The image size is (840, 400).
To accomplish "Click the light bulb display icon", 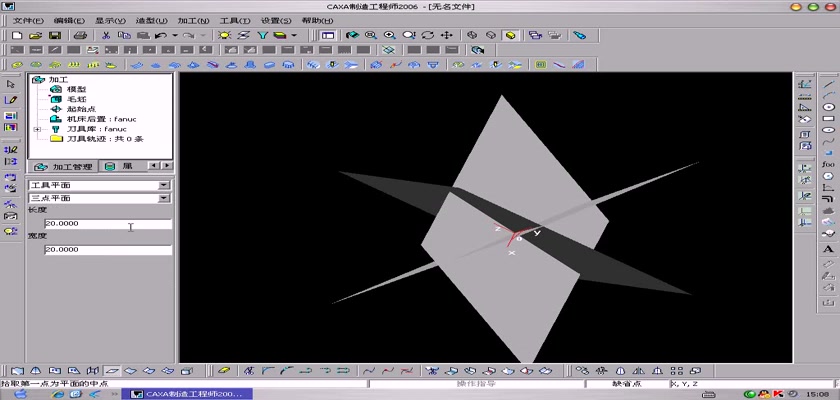I will coord(224,35).
